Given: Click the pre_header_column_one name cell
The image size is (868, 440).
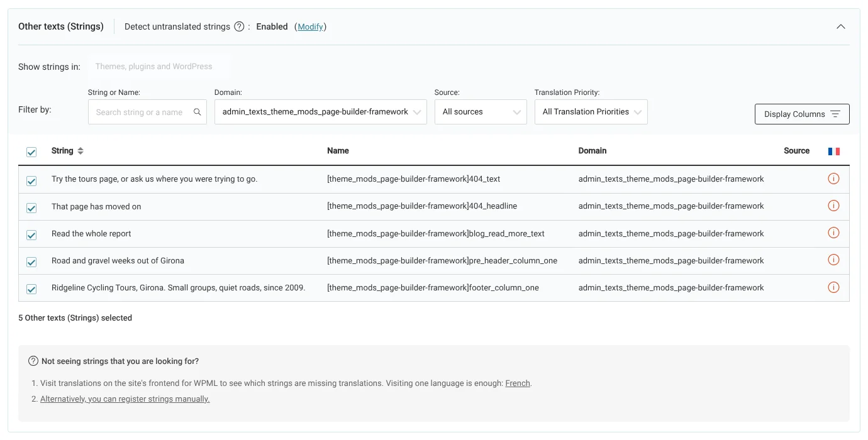Looking at the screenshot, I should (442, 260).
